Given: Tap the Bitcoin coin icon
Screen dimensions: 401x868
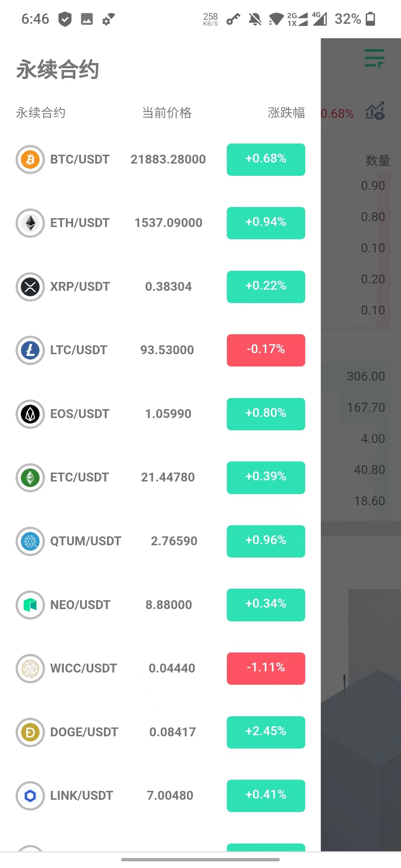Looking at the screenshot, I should click(30, 160).
